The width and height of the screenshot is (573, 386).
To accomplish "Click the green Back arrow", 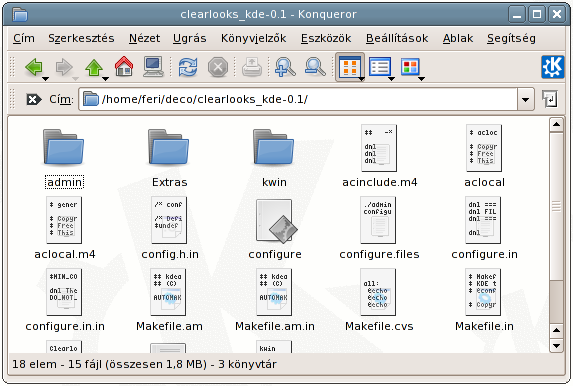I will click(34, 67).
